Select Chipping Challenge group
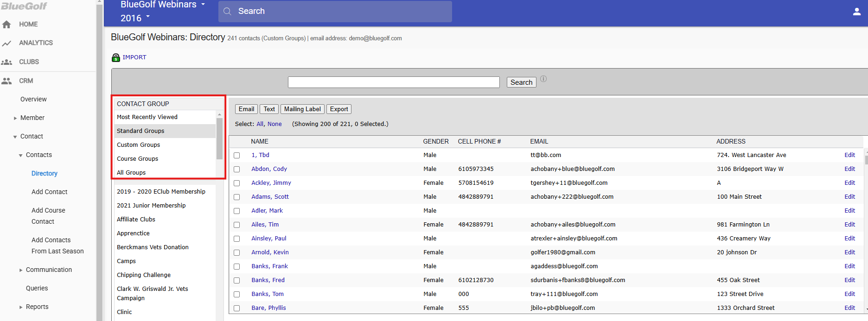The width and height of the screenshot is (868, 321). (144, 275)
